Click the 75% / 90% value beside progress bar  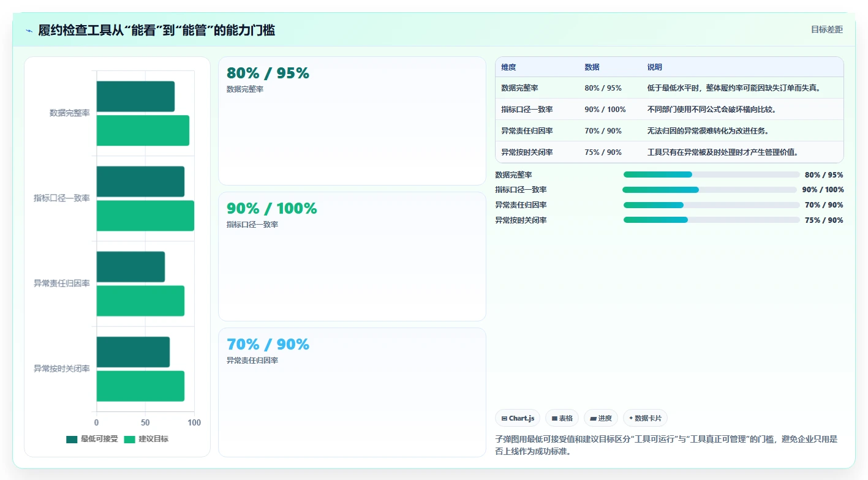pos(824,220)
